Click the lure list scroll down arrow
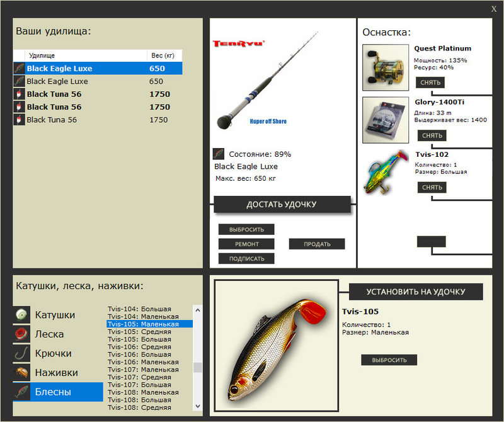504x422 pixels. (x=198, y=406)
